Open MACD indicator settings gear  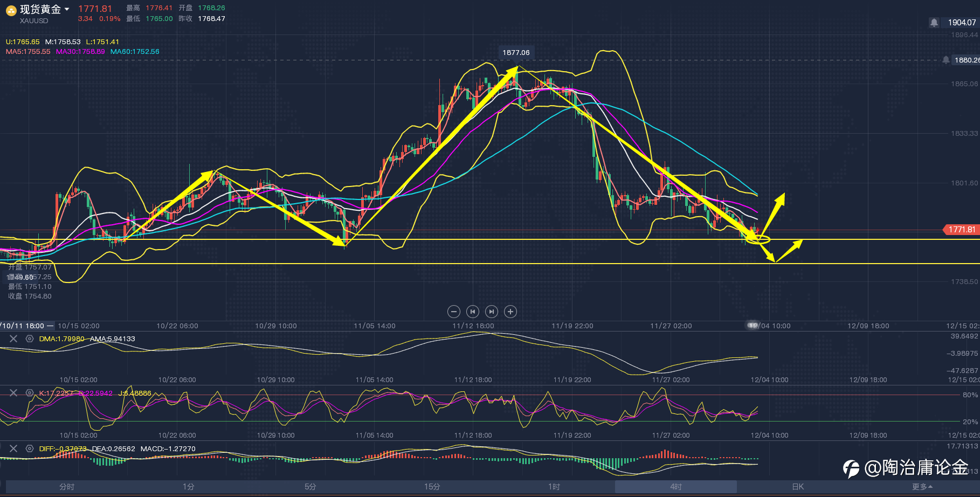[30, 448]
